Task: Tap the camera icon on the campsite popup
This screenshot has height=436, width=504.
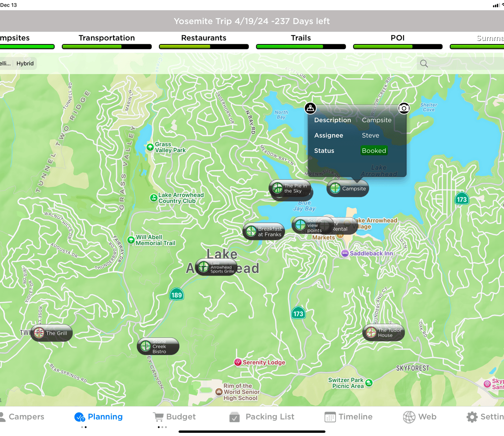Action: click(404, 108)
